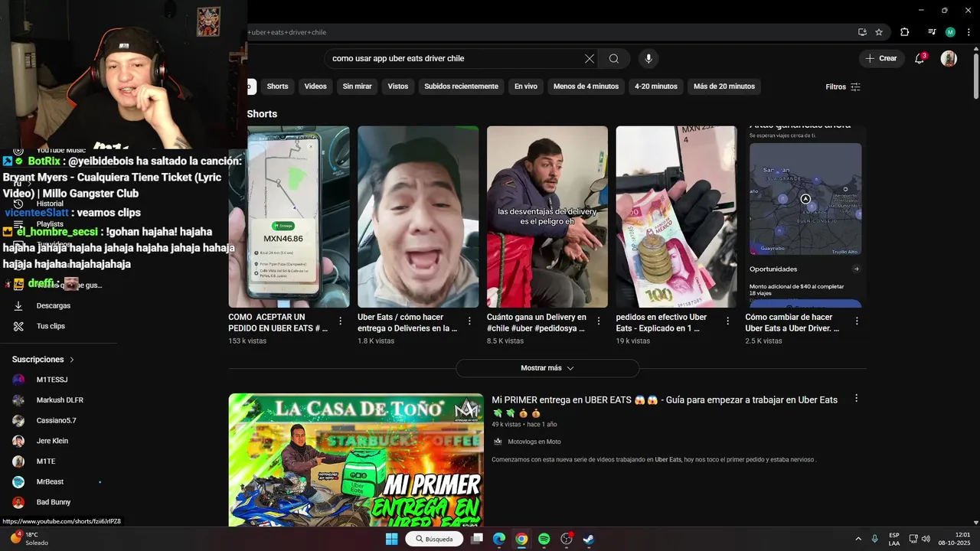Open the ESP LAA language indicator

[894, 539]
